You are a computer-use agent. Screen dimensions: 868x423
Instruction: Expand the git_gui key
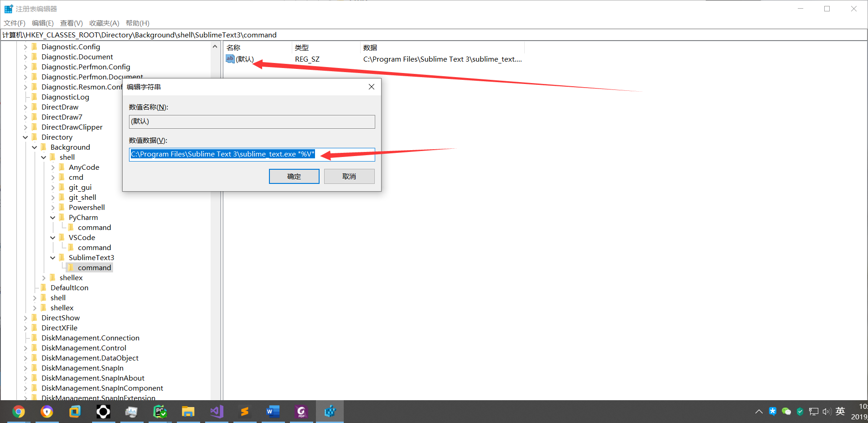(x=53, y=188)
